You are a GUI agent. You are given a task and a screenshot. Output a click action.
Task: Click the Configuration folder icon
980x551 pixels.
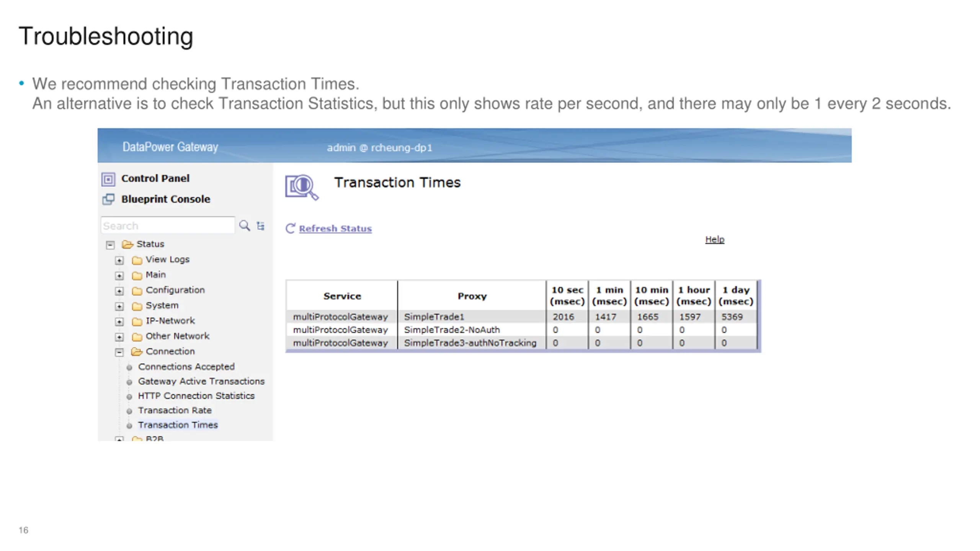click(137, 291)
